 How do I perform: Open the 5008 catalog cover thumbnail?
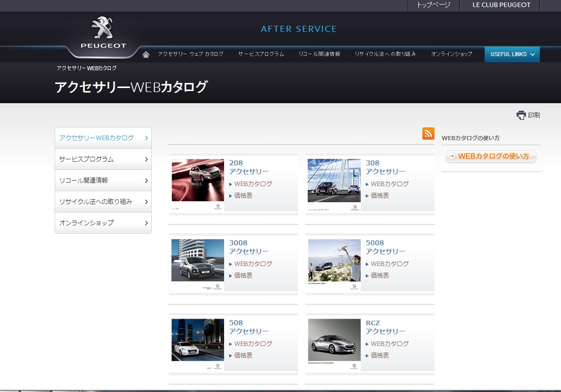click(x=334, y=265)
